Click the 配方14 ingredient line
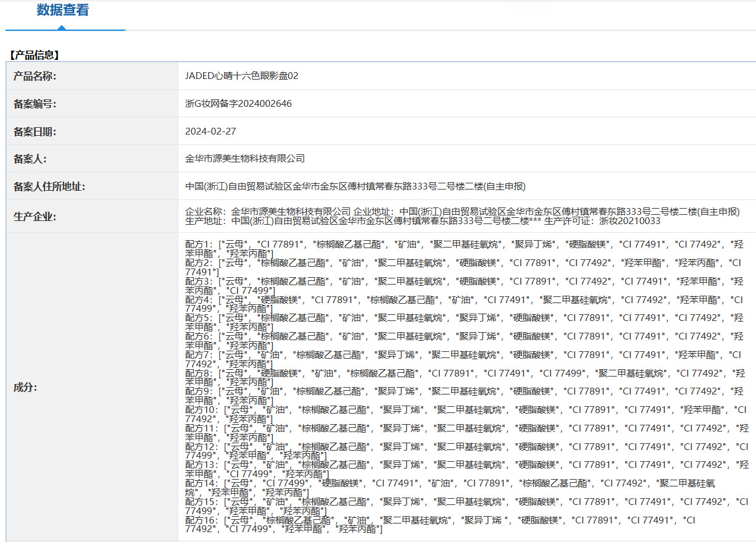This screenshot has width=756, height=542. tap(451, 488)
